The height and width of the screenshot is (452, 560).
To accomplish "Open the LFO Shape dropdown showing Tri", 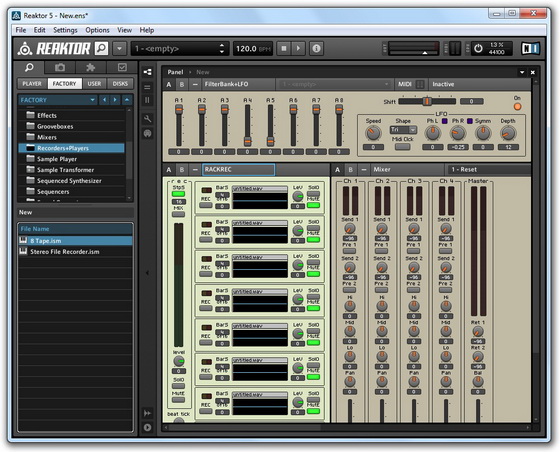I will [403, 130].
